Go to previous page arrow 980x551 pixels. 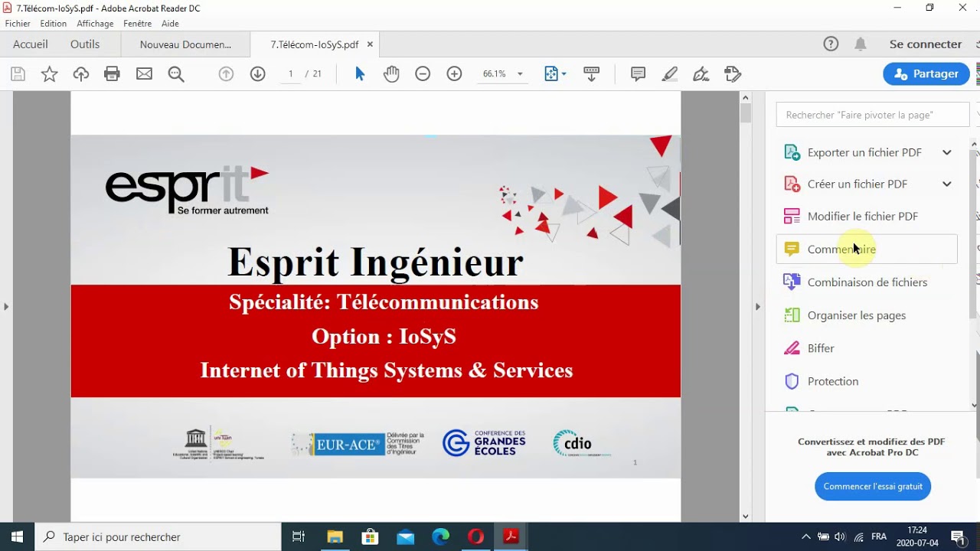click(x=226, y=74)
